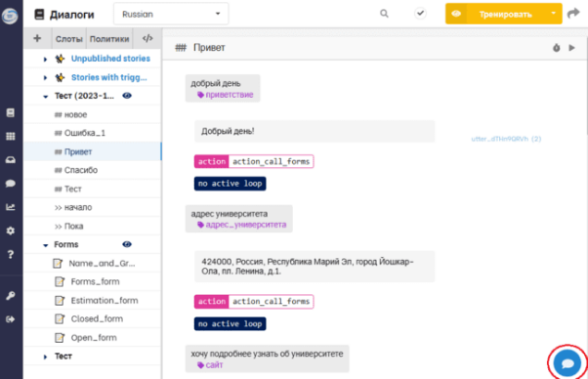
Task: Click the eye icon on Тренировать button
Action: (x=456, y=14)
